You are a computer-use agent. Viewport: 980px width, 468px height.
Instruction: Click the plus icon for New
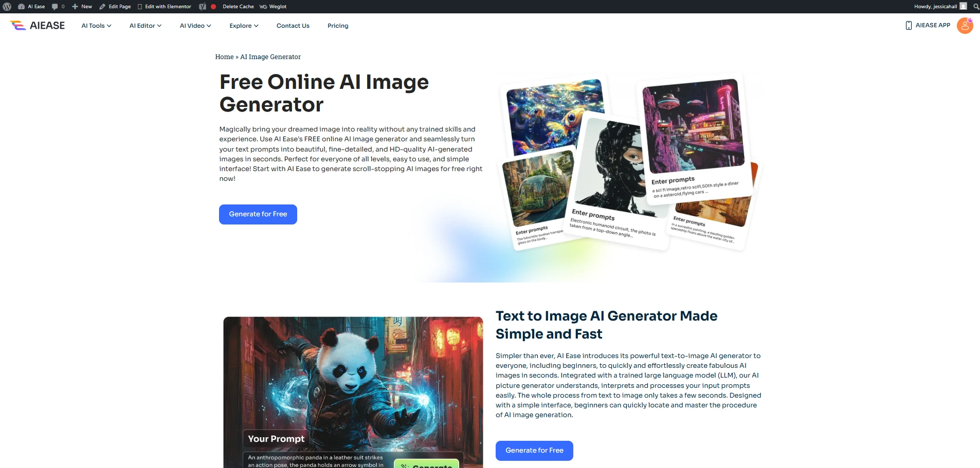pos(75,7)
